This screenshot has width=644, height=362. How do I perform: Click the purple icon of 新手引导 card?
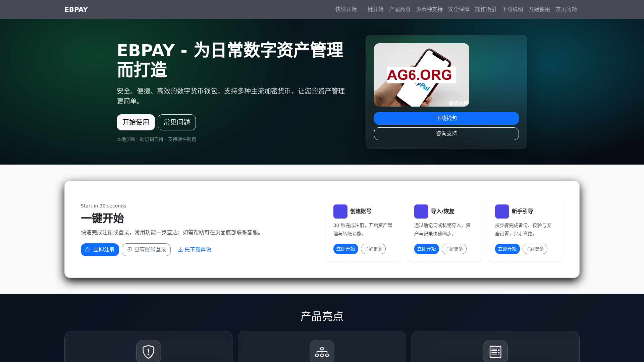click(502, 212)
